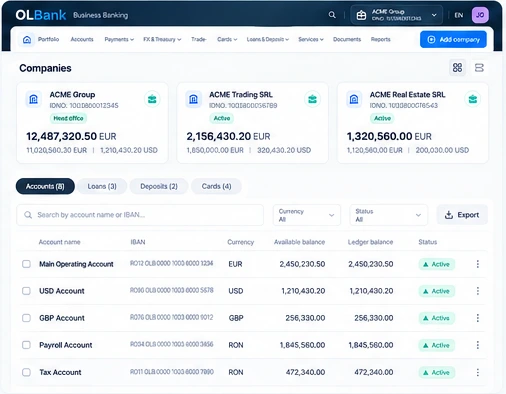506x394 pixels.
Task: Open the Trade navigation item
Action: coord(198,39)
